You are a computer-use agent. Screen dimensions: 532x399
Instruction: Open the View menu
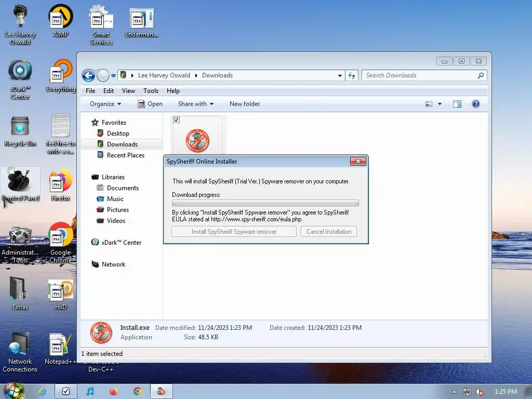[128, 91]
